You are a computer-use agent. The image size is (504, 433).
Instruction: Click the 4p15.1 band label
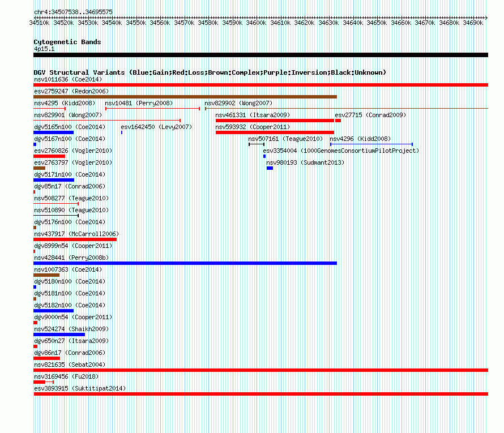point(44,49)
